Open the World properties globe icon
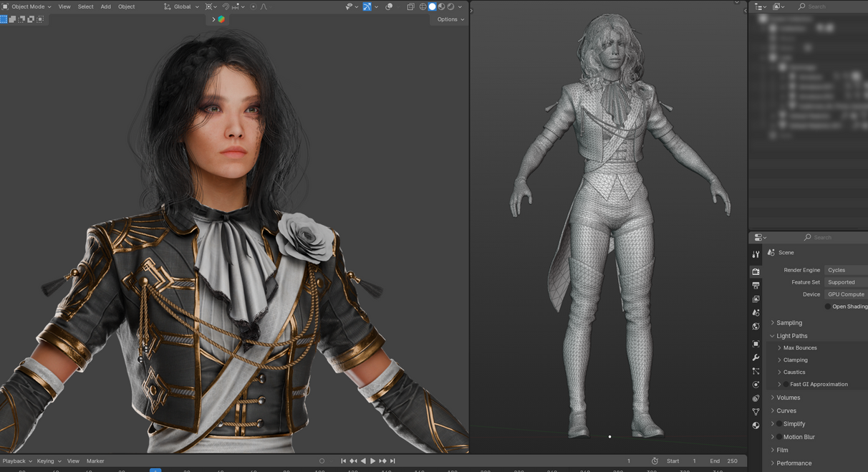Viewport: 868px width, 472px height. pos(756,327)
